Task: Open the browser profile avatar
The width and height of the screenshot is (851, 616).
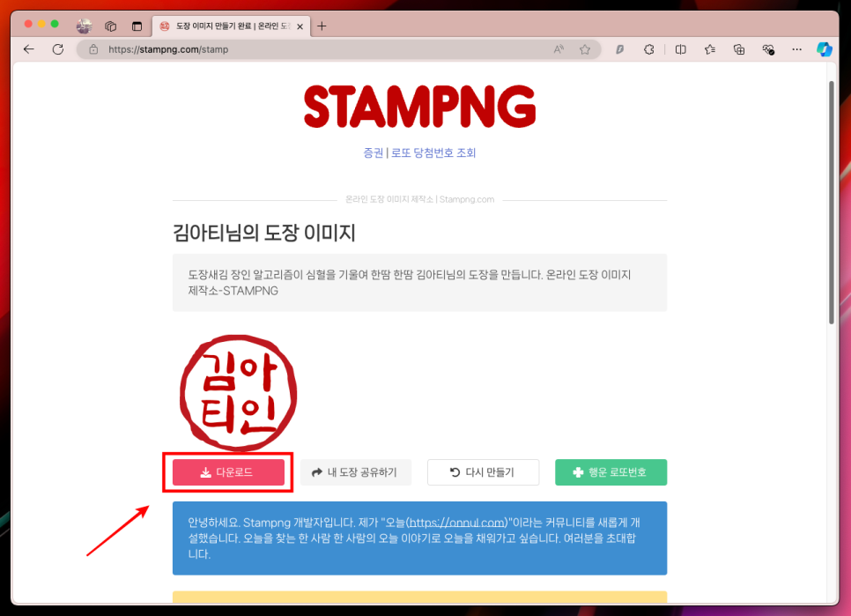Action: click(84, 26)
